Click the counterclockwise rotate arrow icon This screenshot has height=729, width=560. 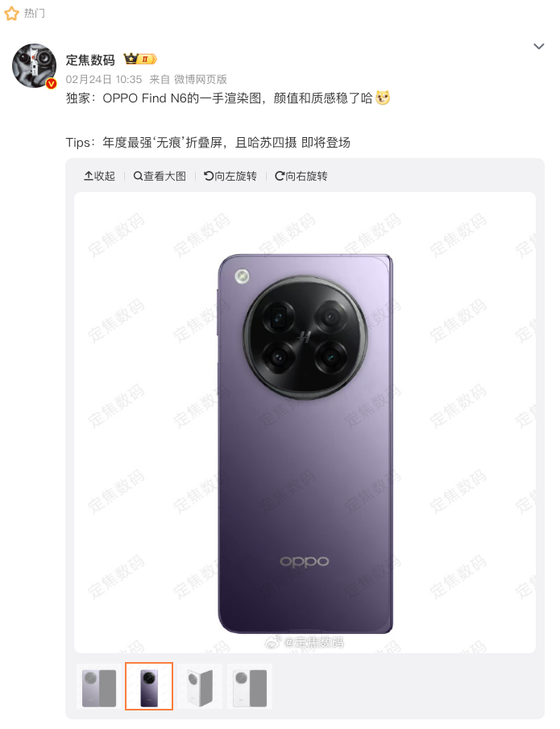(x=209, y=176)
